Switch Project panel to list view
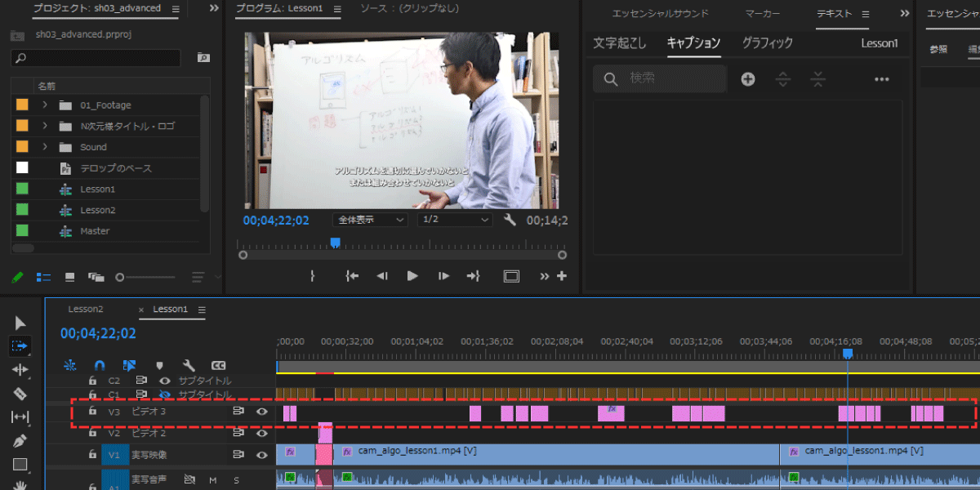Image resolution: width=980 pixels, height=490 pixels. (43, 278)
